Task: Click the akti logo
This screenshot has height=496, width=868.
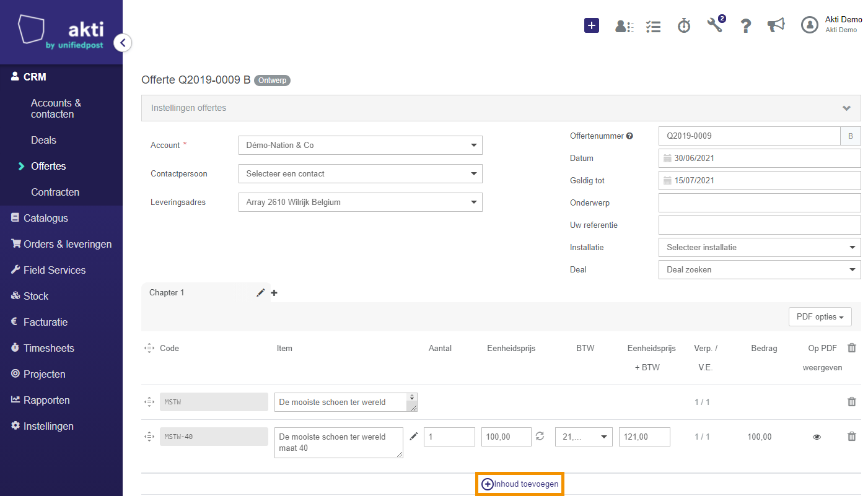Action: pyautogui.click(x=61, y=32)
